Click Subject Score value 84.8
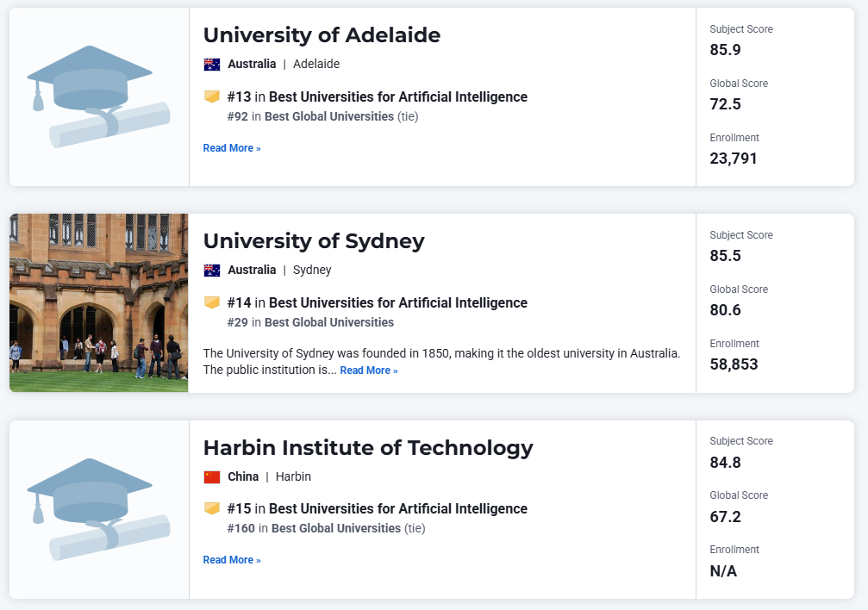 (x=725, y=462)
